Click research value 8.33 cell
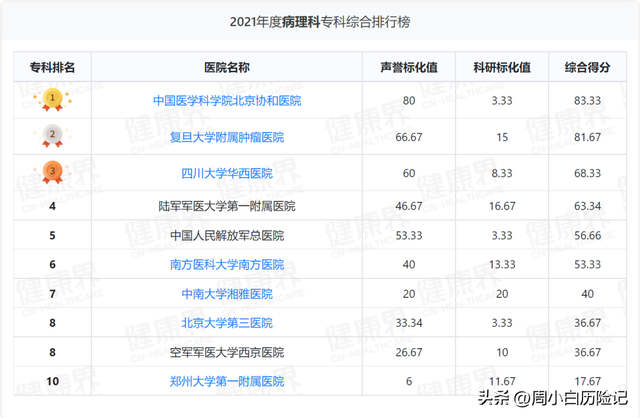This screenshot has width=640, height=418. click(502, 173)
